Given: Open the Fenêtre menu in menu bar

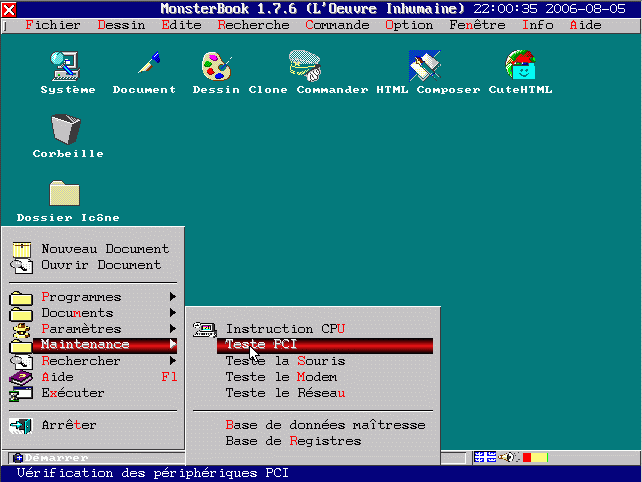Looking at the screenshot, I should click(477, 25).
